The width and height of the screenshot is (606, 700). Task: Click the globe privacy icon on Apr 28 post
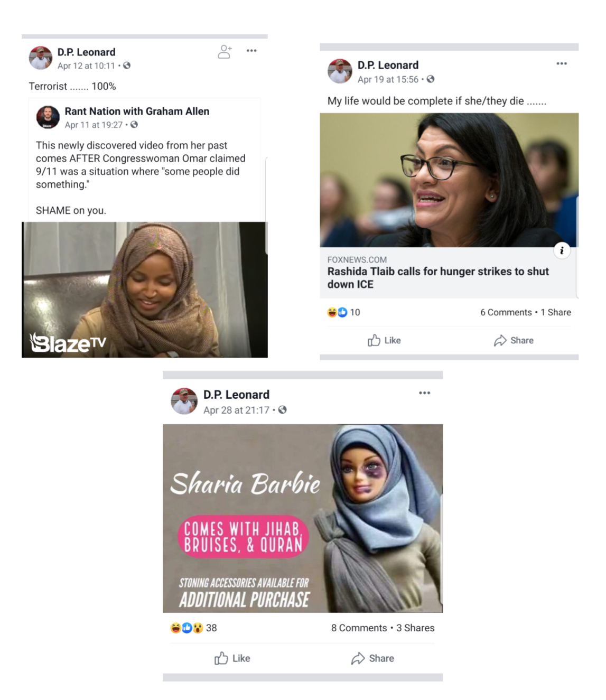(283, 410)
